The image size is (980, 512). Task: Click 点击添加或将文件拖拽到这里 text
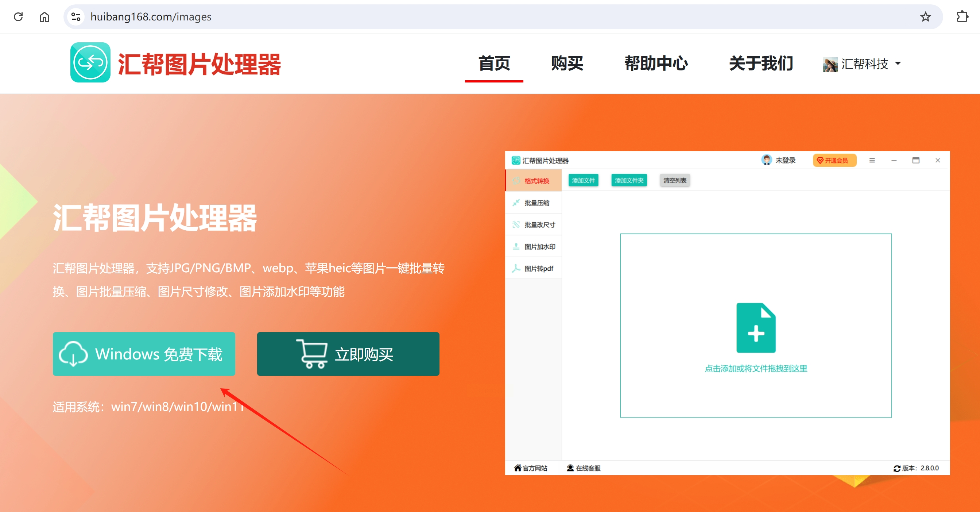[756, 368]
